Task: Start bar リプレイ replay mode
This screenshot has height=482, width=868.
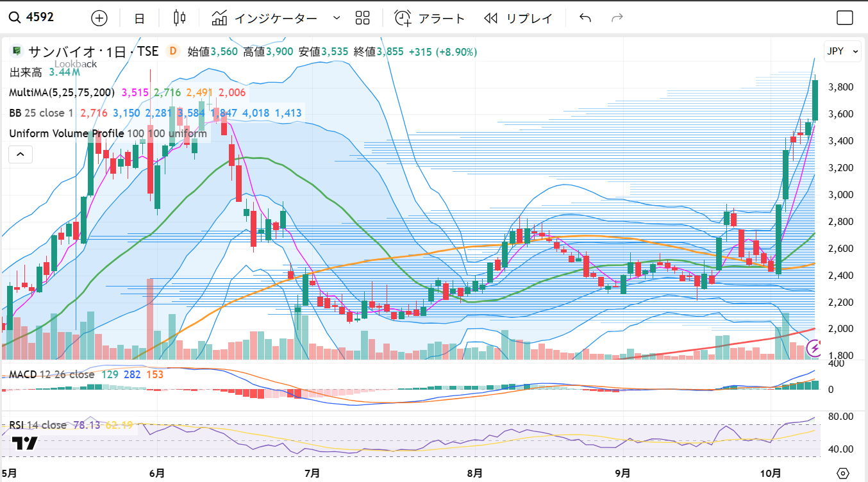Action: (519, 18)
